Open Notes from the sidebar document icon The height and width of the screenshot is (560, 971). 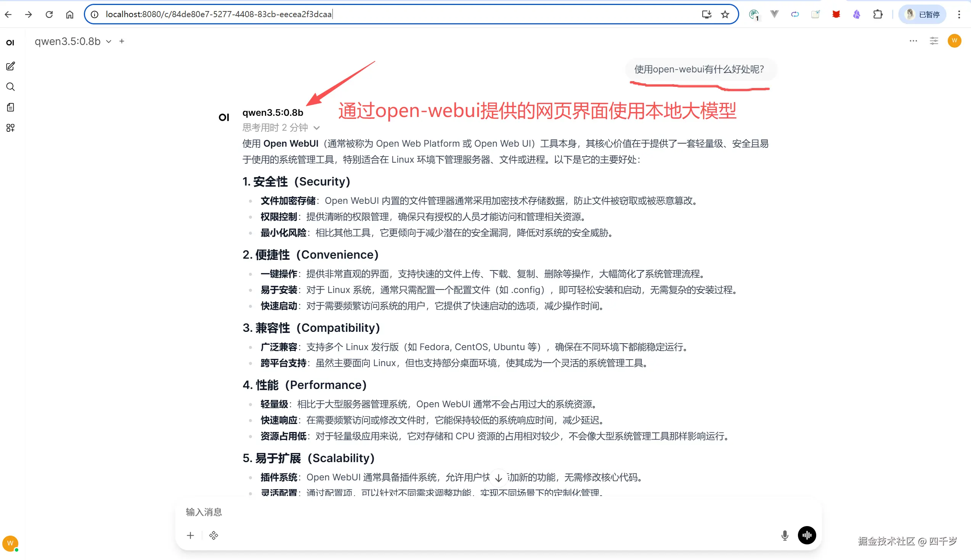tap(10, 108)
